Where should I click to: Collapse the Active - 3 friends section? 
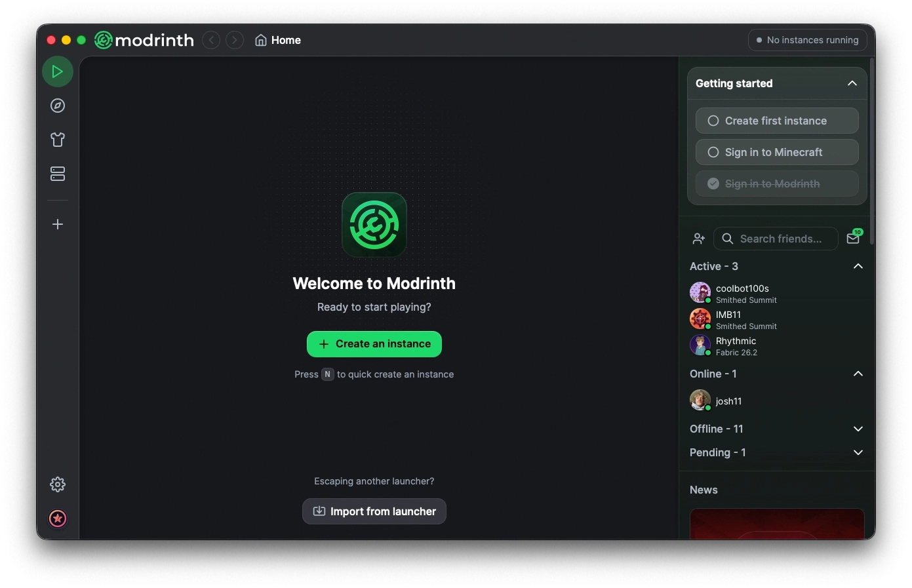858,266
